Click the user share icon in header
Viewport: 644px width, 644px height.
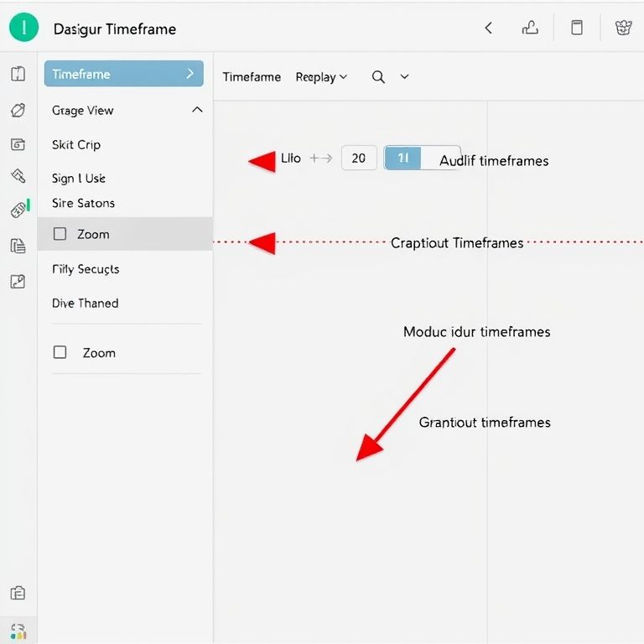pos(530,28)
